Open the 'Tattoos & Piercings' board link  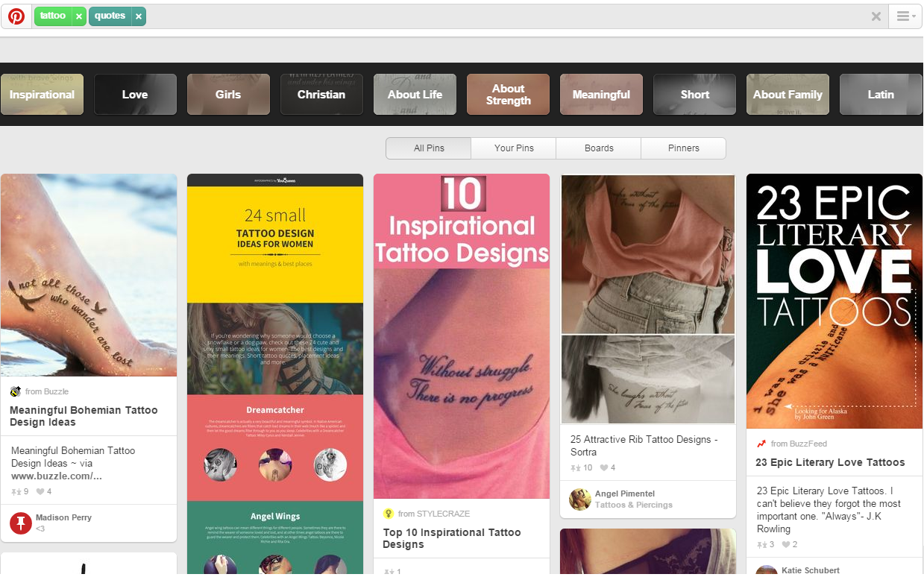[x=633, y=505]
